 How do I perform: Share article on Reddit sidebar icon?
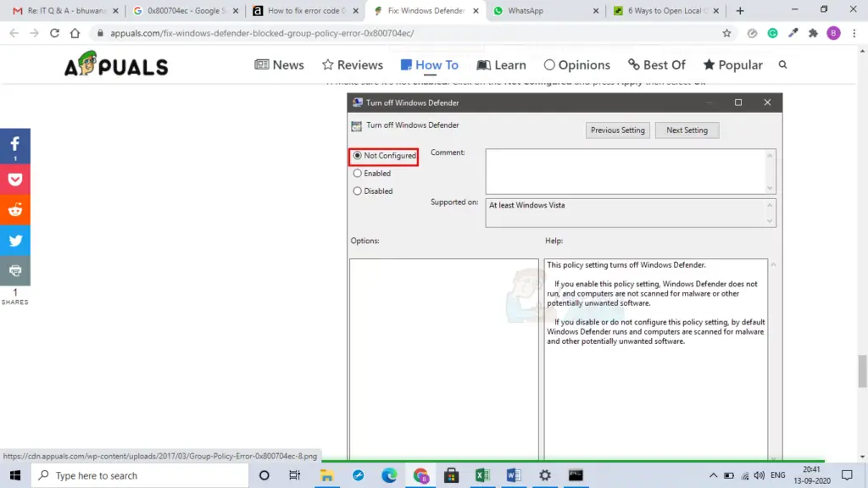[15, 210]
